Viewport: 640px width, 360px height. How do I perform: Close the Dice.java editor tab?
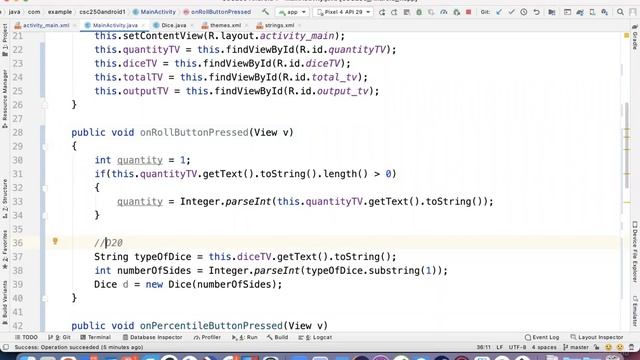point(192,25)
